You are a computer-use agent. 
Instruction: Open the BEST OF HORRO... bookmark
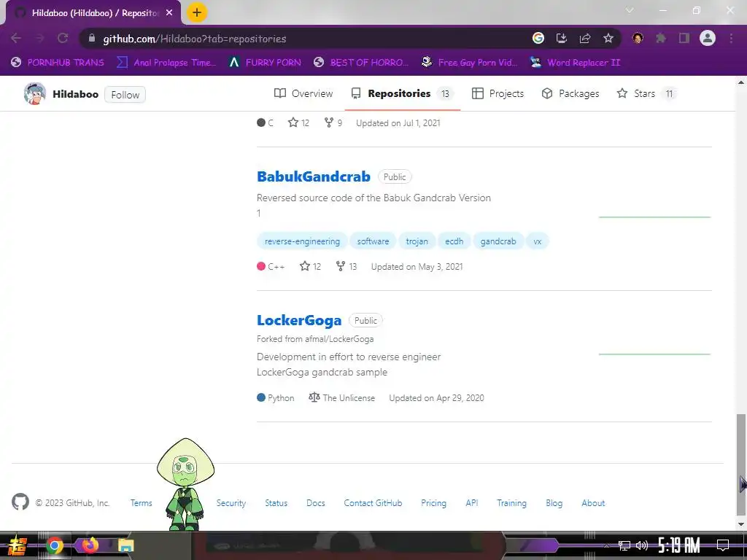point(361,63)
